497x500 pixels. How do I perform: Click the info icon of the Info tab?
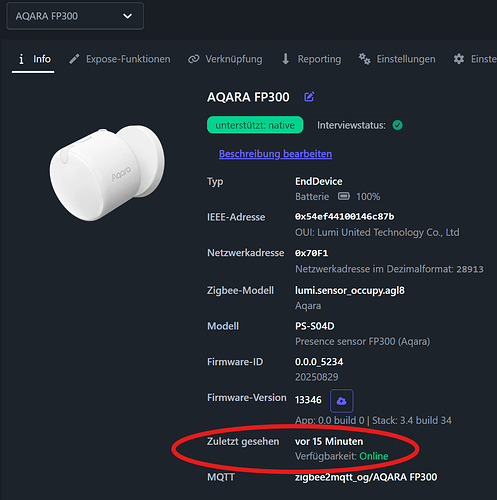pos(21,59)
